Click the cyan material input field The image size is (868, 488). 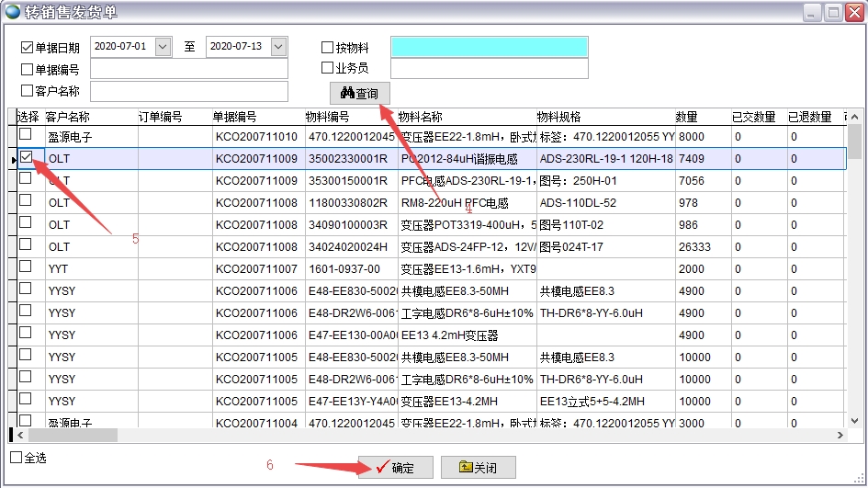coord(489,47)
